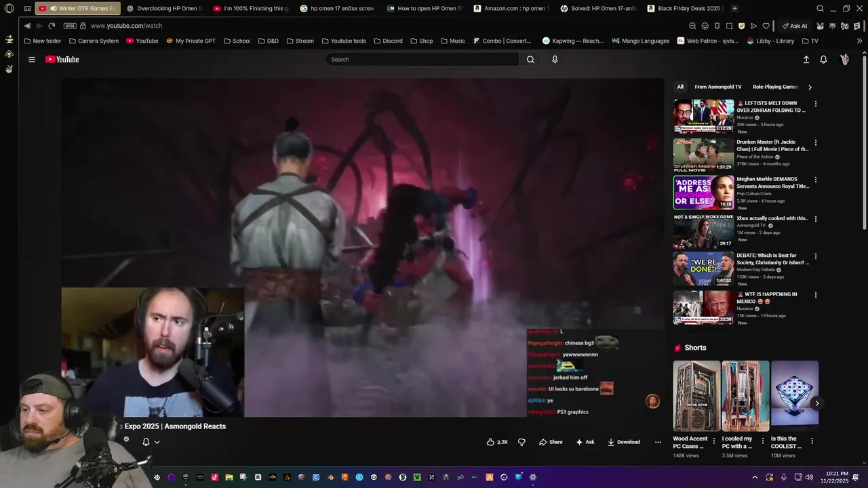Reload the page with the refresh icon
This screenshot has height=488, width=868.
(52, 26)
